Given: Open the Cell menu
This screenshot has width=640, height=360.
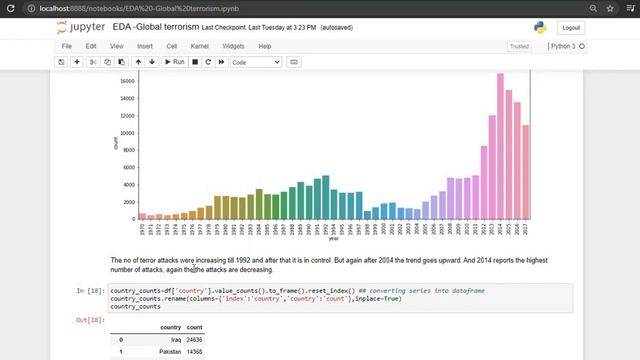Looking at the screenshot, I should (171, 46).
